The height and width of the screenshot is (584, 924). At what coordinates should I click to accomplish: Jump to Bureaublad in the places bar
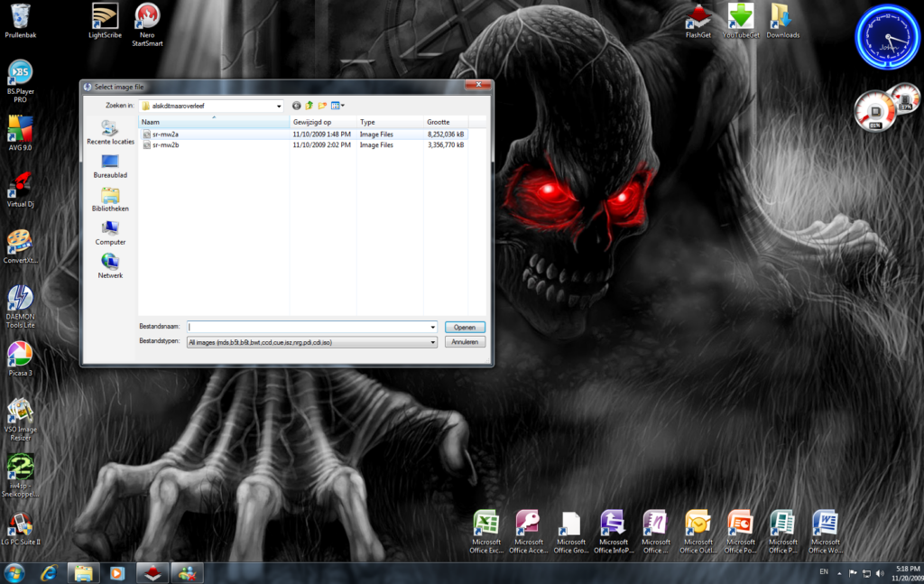click(110, 166)
